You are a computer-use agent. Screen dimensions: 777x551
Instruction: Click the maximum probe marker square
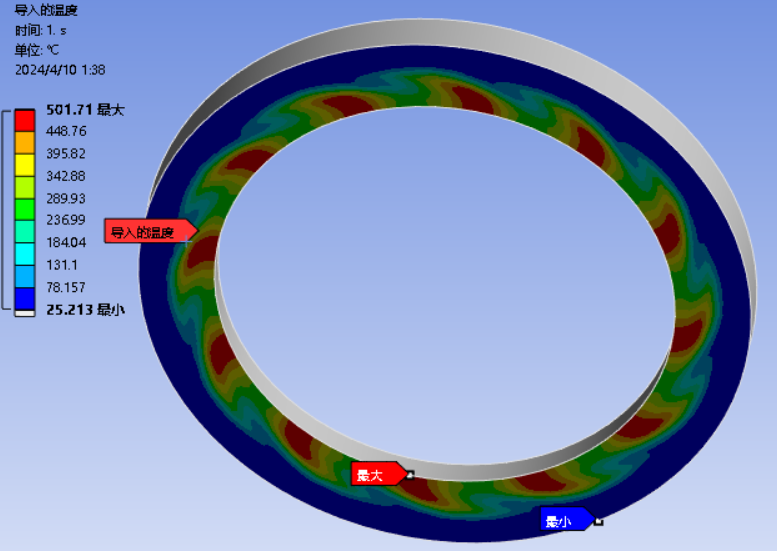(410, 475)
